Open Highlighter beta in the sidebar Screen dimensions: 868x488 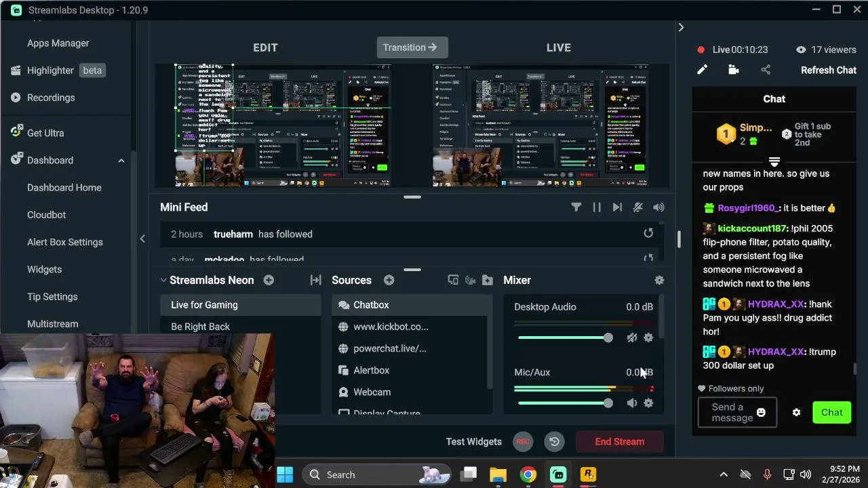click(x=57, y=70)
